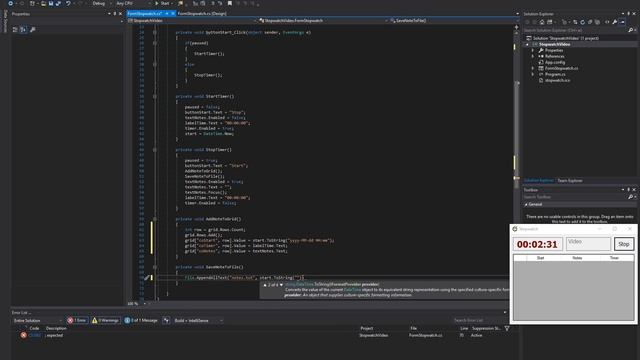Open the StopwatchVideo project navigation dropdown in editor
The height and width of the screenshot is (360, 640).
192,20
